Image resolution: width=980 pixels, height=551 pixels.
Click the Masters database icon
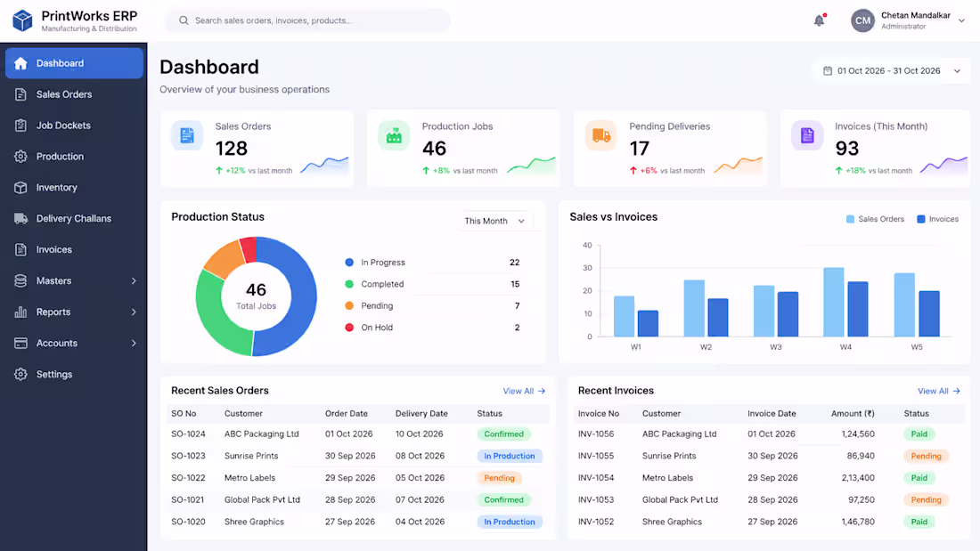coord(20,280)
